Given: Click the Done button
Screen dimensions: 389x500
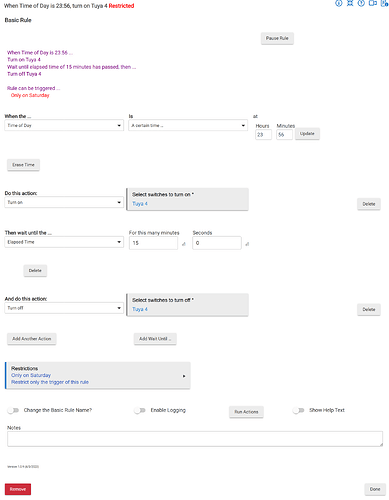Looking at the screenshot, I should click(375, 489).
